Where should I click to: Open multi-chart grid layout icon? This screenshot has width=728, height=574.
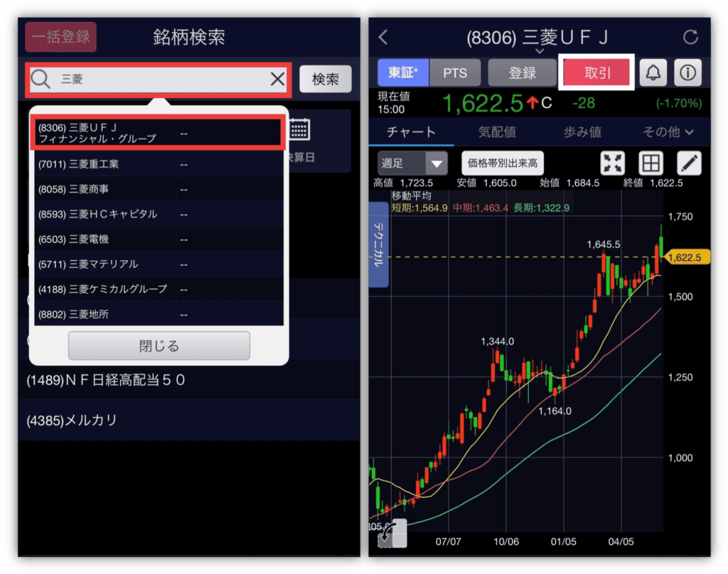[x=650, y=163]
